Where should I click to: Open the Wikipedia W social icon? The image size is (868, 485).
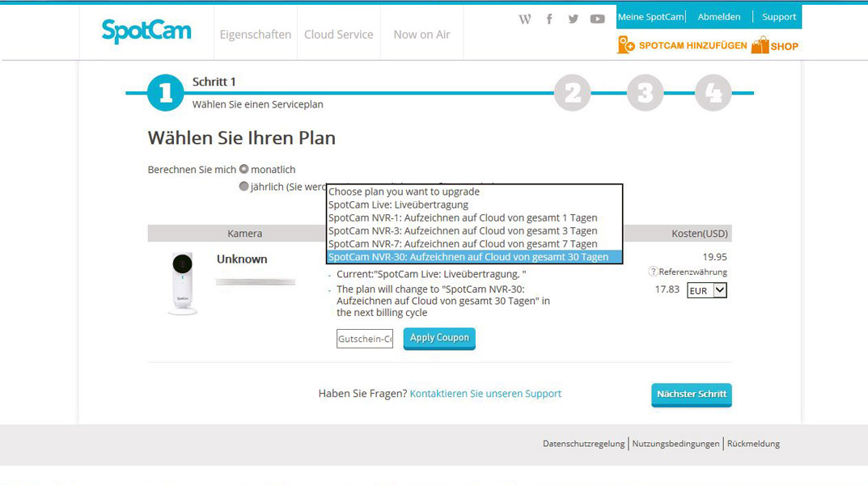point(525,19)
